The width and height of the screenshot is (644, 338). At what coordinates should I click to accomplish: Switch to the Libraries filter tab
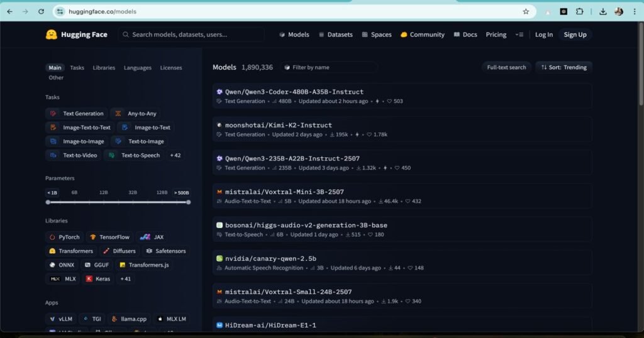(x=104, y=68)
